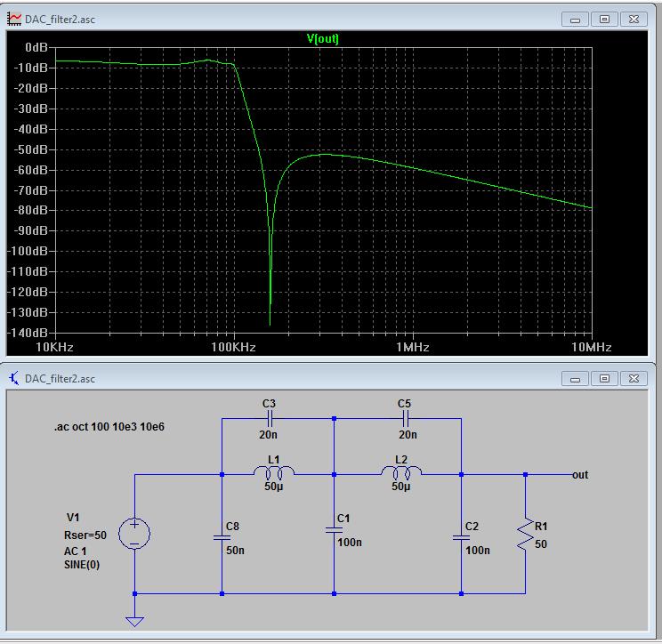Click the ground symbol below V1
Image resolution: width=662 pixels, height=644 pixels.
(x=134, y=619)
